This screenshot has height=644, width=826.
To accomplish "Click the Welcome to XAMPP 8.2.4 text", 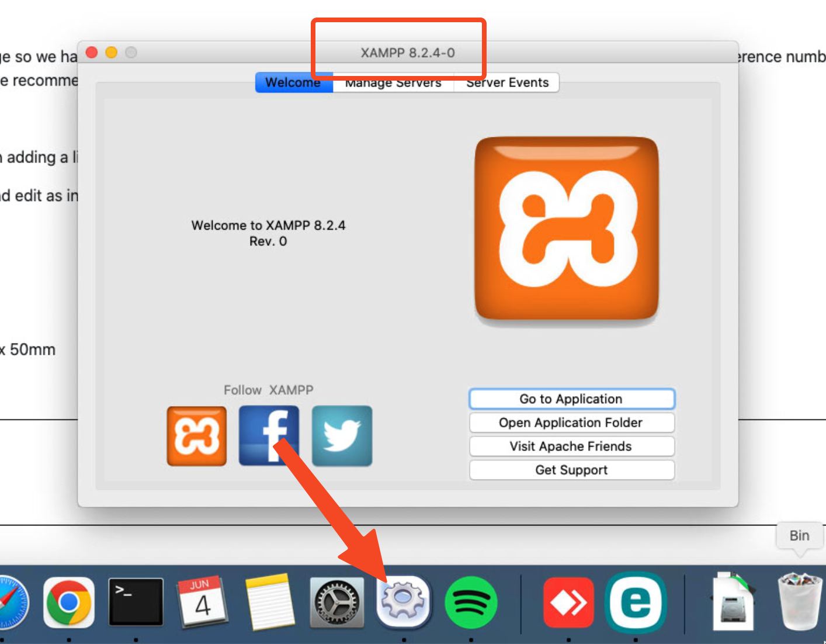I will (x=268, y=226).
